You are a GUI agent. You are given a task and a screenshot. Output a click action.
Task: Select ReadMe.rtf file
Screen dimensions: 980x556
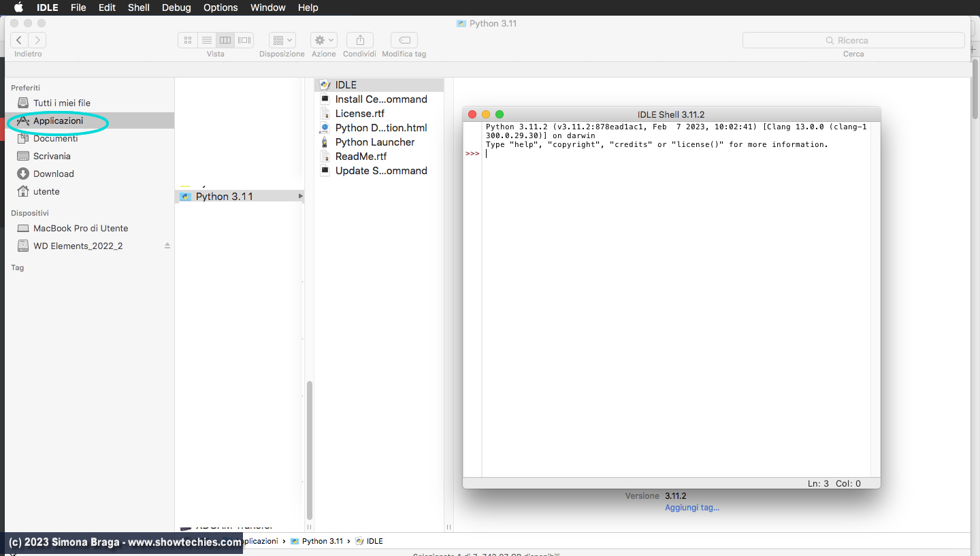click(379, 157)
